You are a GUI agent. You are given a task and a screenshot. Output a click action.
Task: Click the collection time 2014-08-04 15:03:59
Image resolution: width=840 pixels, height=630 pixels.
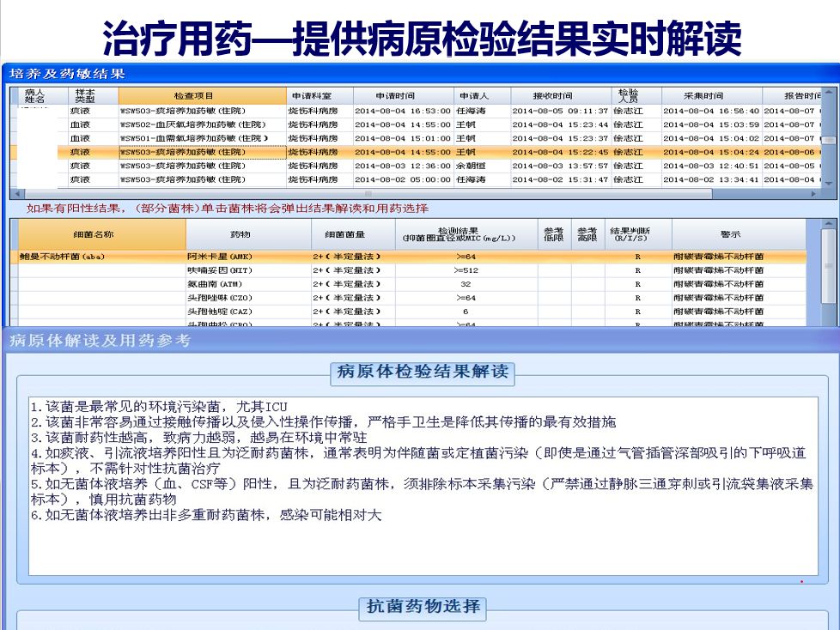[x=711, y=124]
